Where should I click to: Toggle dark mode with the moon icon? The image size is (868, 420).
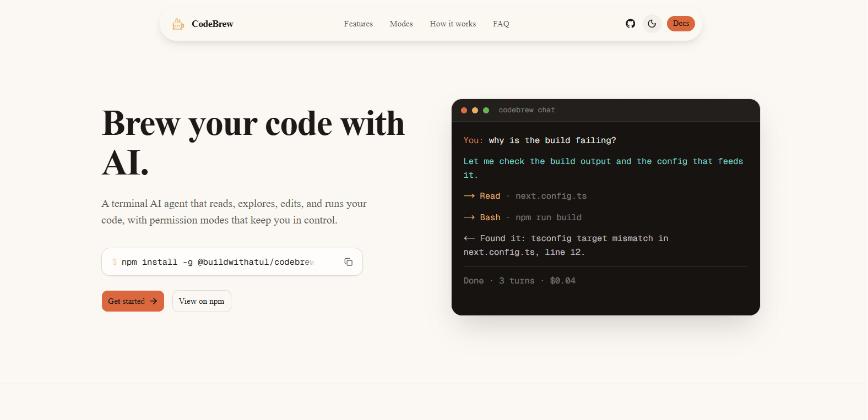652,24
